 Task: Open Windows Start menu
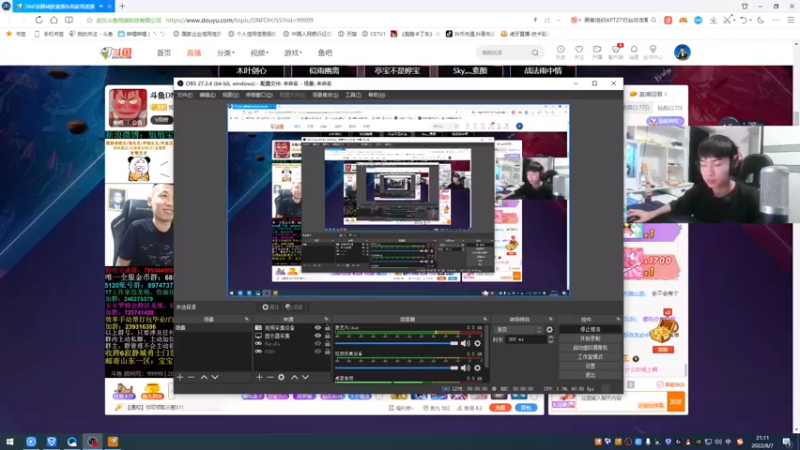click(x=10, y=441)
